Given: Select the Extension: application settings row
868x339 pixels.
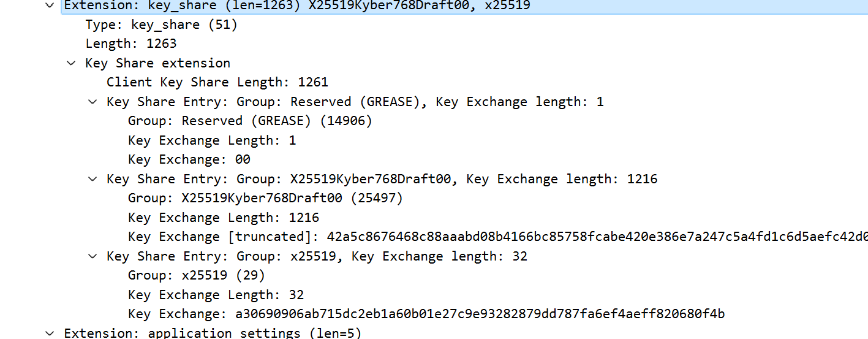Looking at the screenshot, I should point(212,333).
